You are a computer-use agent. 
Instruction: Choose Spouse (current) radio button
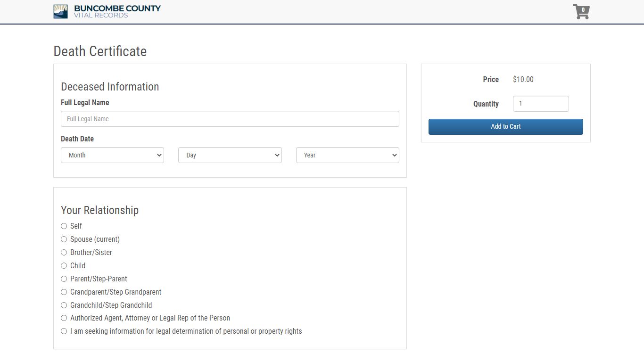pos(64,239)
